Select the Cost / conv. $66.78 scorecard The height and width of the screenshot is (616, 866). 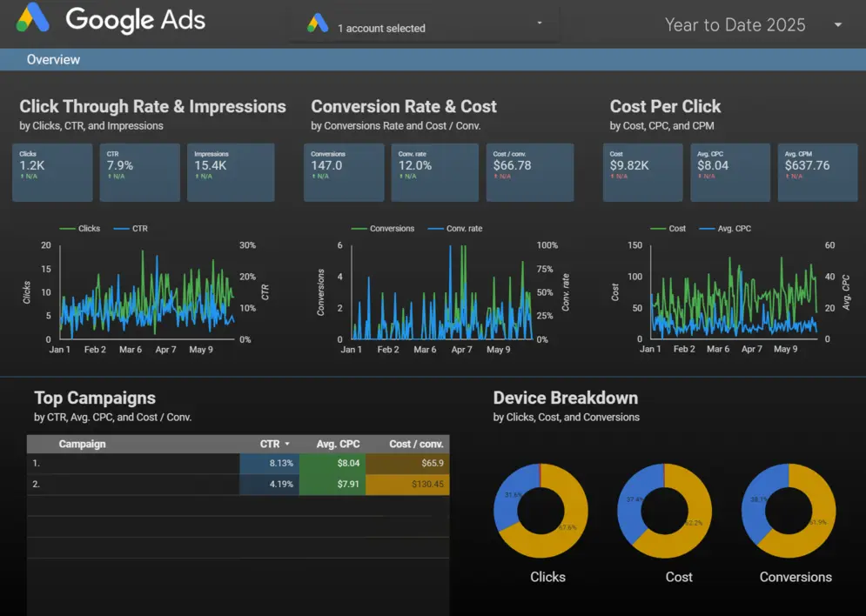coord(529,172)
